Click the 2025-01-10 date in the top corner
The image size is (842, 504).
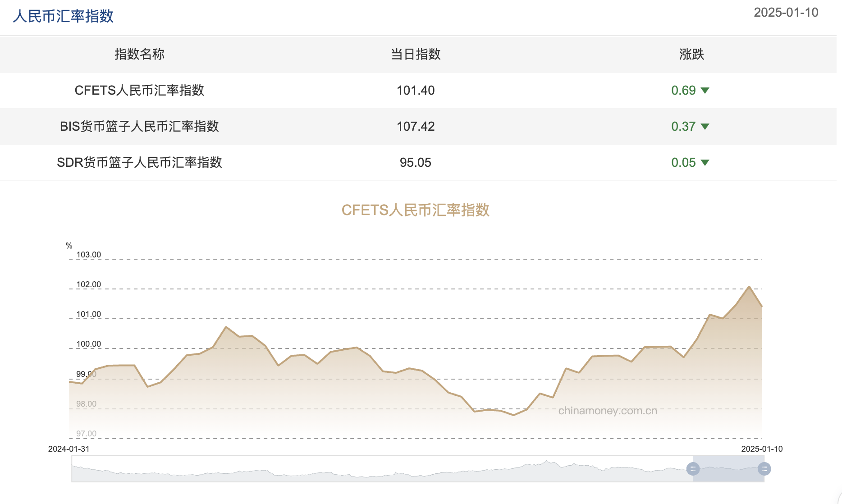[786, 12]
